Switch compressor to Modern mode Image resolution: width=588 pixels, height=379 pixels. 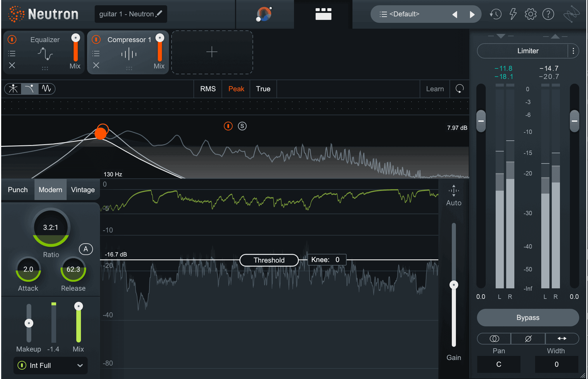pyautogui.click(x=51, y=190)
